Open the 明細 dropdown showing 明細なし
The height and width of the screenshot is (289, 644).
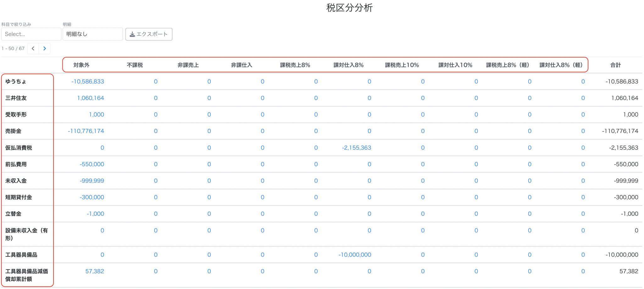tap(92, 34)
